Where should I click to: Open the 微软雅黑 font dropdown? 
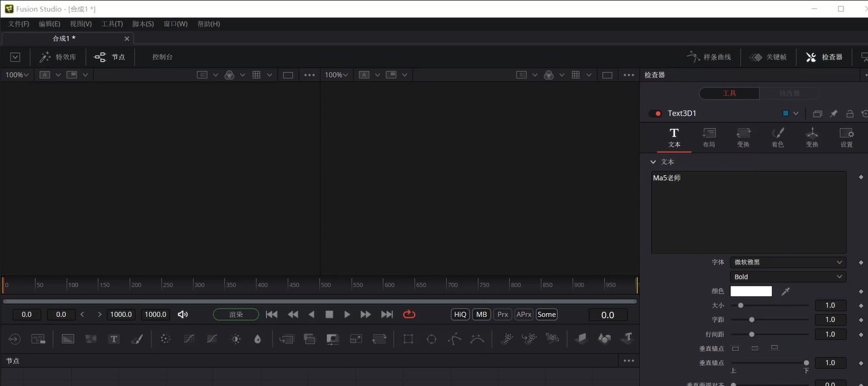788,262
